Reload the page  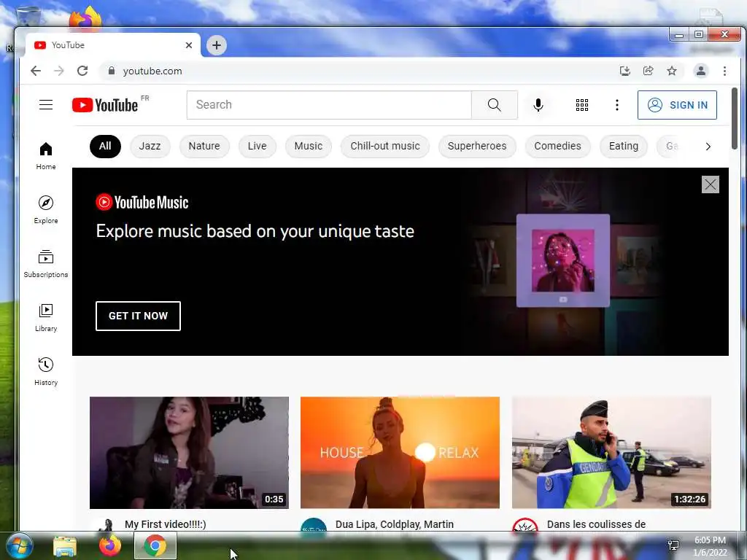tap(82, 71)
